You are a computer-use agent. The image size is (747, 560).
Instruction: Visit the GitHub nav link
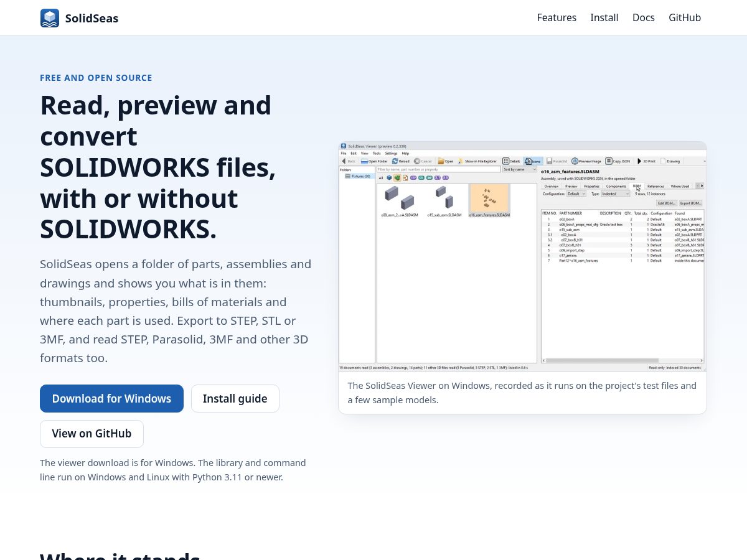click(685, 17)
